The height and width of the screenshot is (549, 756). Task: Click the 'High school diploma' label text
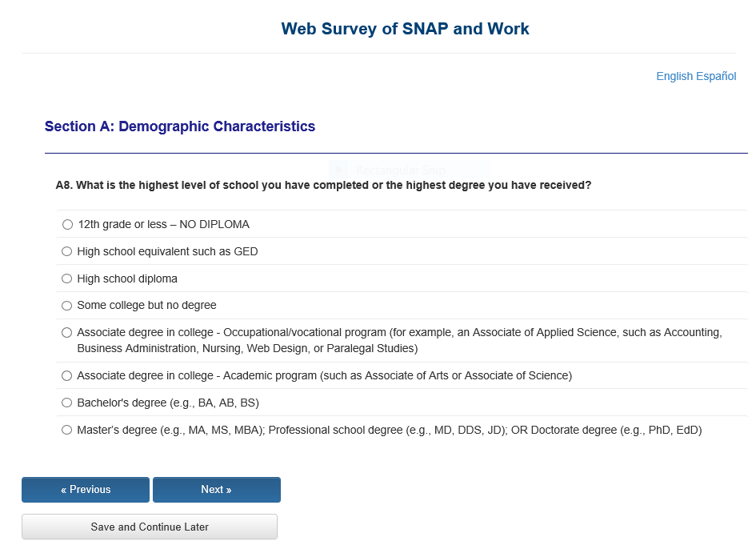click(127, 279)
